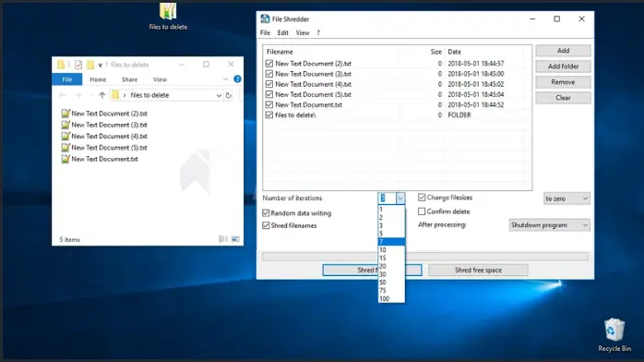Viewport: 644px width, 362px height.
Task: Select 100 iterations from the list
Action: point(391,298)
